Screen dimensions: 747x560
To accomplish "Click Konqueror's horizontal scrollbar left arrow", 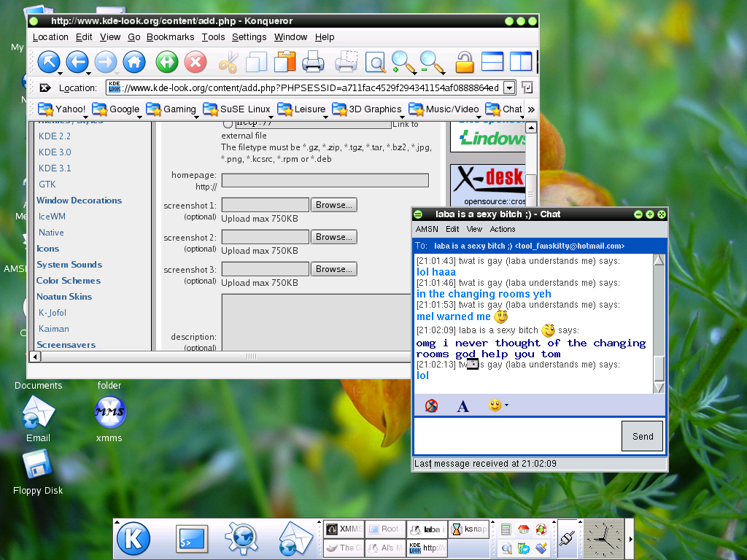I will (35, 356).
